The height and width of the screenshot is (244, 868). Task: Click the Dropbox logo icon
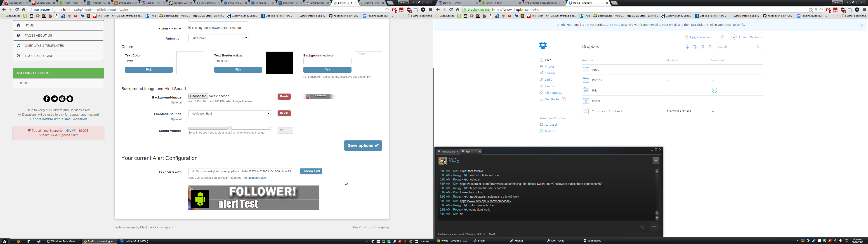543,46
